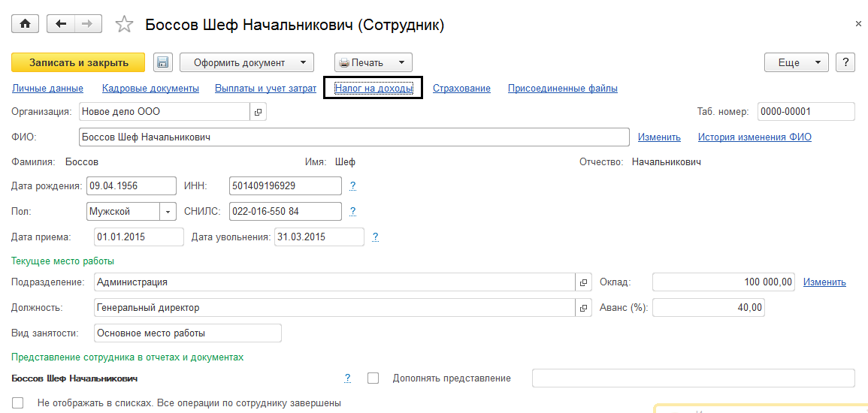The height and width of the screenshot is (413, 868).
Task: Open the Должность field's link icon
Action: pyautogui.click(x=583, y=308)
